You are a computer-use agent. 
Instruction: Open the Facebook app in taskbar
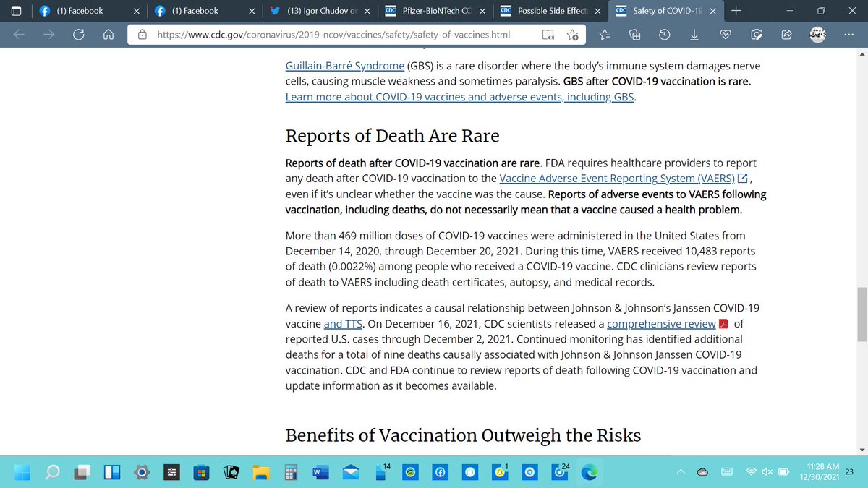click(x=439, y=473)
